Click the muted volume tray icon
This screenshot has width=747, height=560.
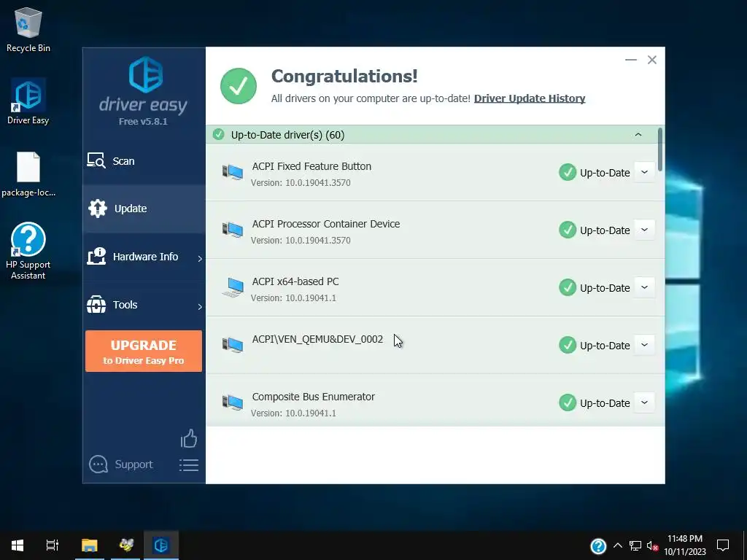pyautogui.click(x=652, y=545)
